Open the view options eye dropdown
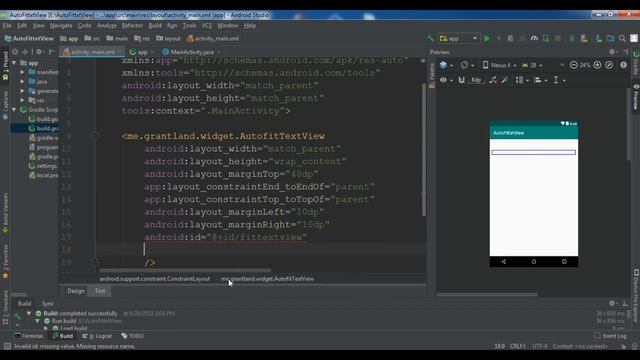640x360 pixels. [x=446, y=80]
